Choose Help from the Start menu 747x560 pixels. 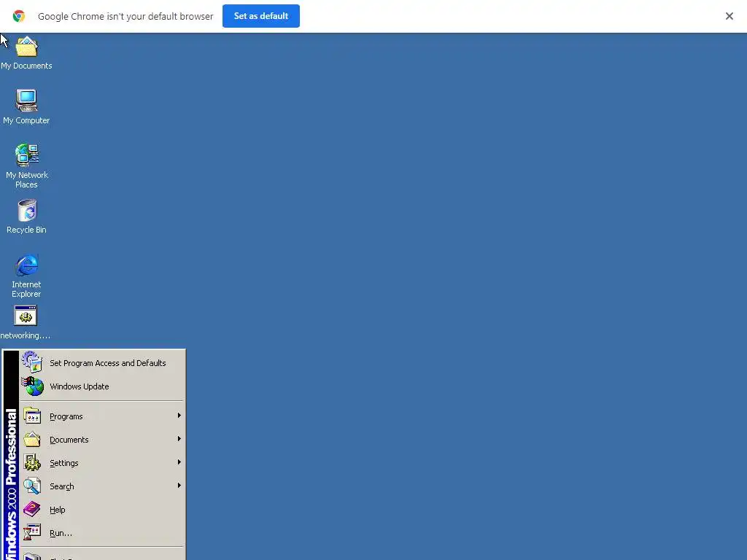click(x=102, y=509)
